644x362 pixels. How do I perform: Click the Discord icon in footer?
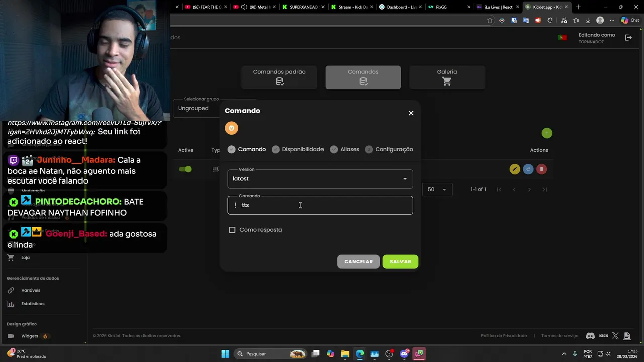590,336
